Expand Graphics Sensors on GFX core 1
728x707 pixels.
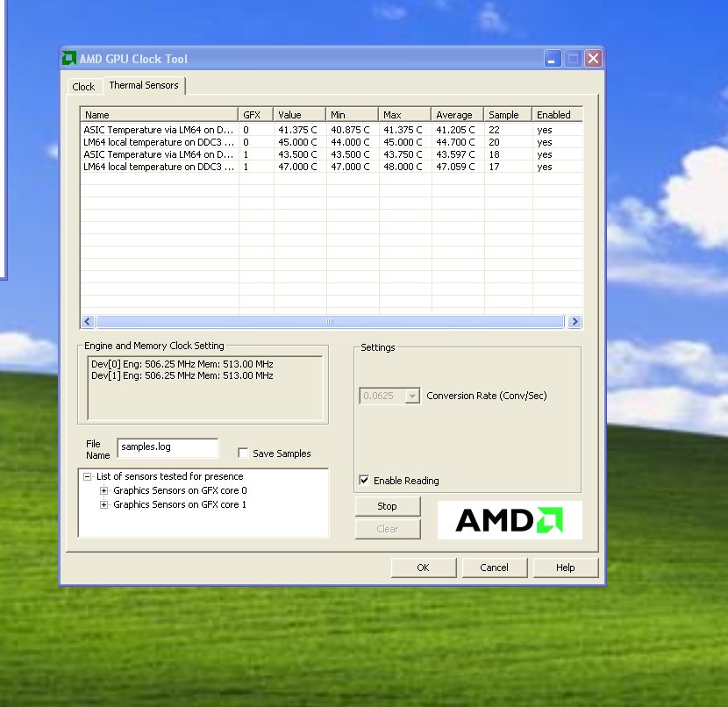[x=104, y=505]
